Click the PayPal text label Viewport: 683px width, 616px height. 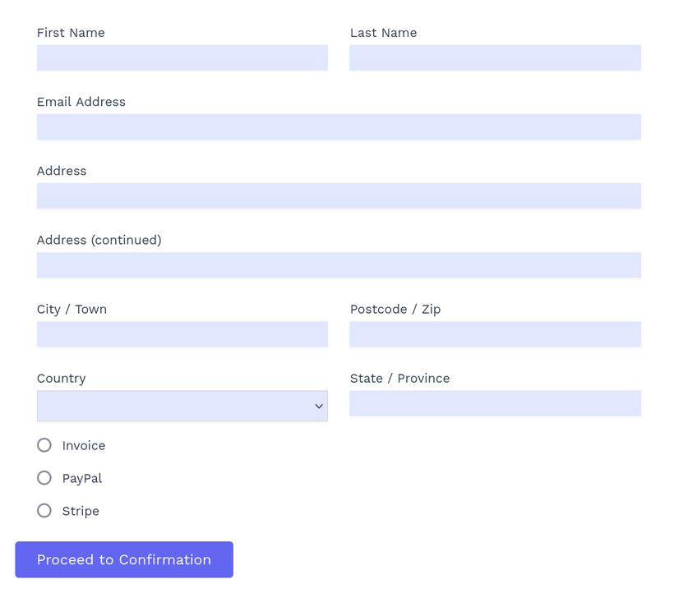82,479
